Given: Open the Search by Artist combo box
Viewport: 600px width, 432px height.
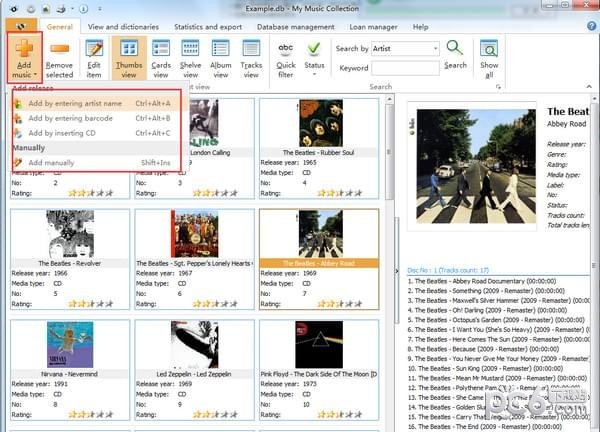Looking at the screenshot, I should pyautogui.click(x=405, y=49).
